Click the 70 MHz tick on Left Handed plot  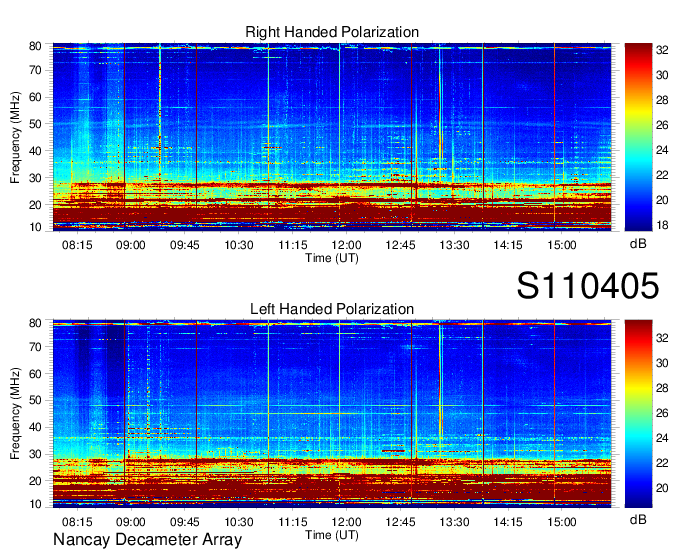[x=35, y=347]
